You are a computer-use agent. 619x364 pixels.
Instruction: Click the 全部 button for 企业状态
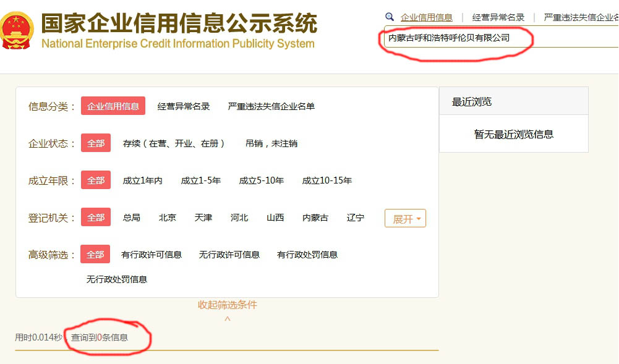tap(95, 143)
